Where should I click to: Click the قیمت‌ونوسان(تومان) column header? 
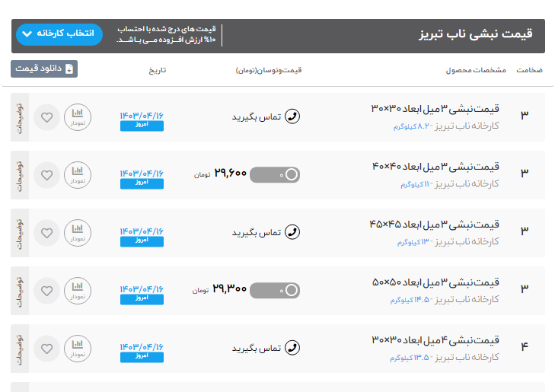[x=269, y=71]
